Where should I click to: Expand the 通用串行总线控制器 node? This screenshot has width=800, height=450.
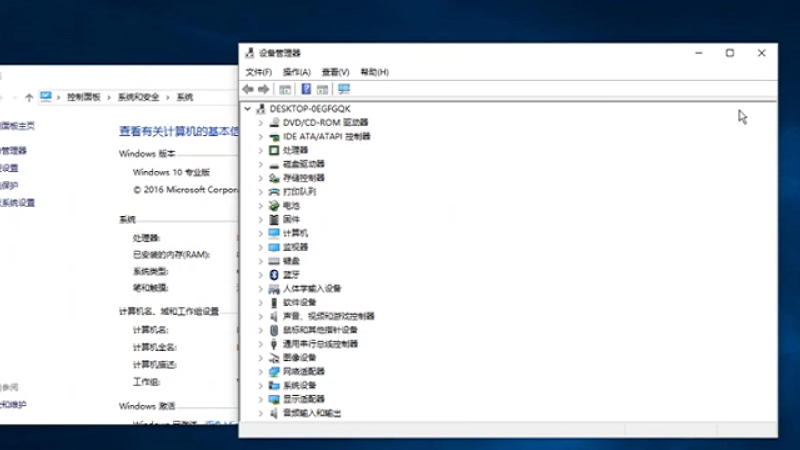(x=260, y=344)
